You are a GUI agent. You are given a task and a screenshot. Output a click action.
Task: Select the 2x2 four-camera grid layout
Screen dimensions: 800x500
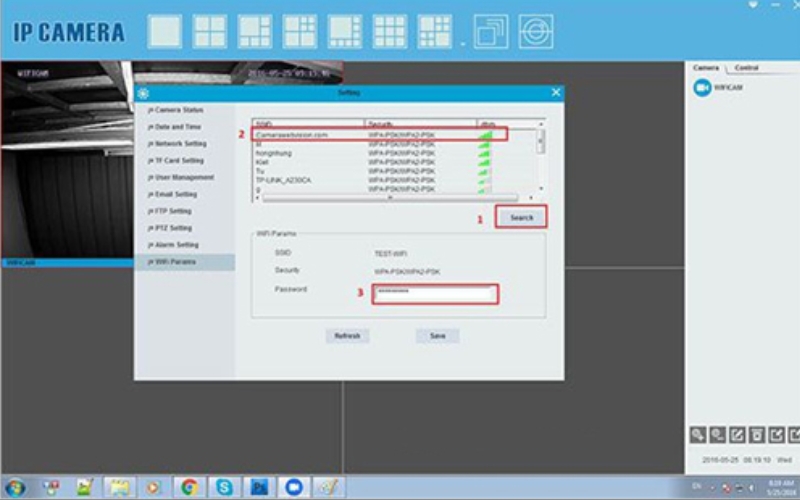click(210, 31)
